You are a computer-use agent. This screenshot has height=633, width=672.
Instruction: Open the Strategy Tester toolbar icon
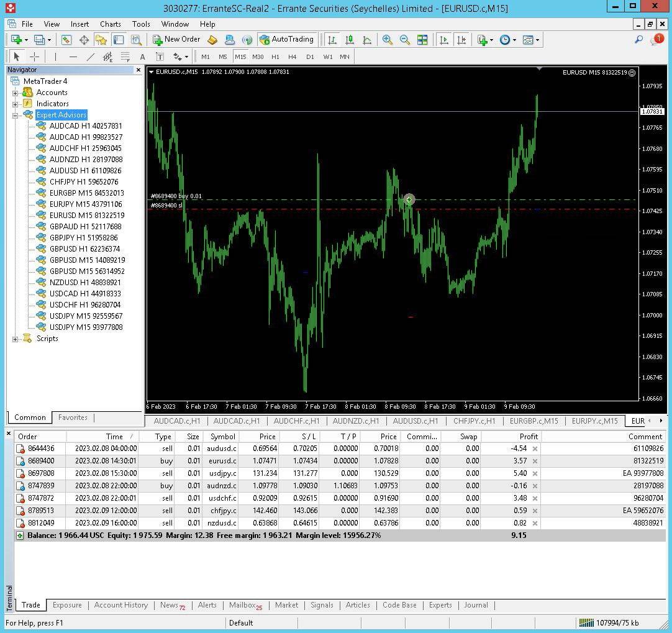pos(136,40)
